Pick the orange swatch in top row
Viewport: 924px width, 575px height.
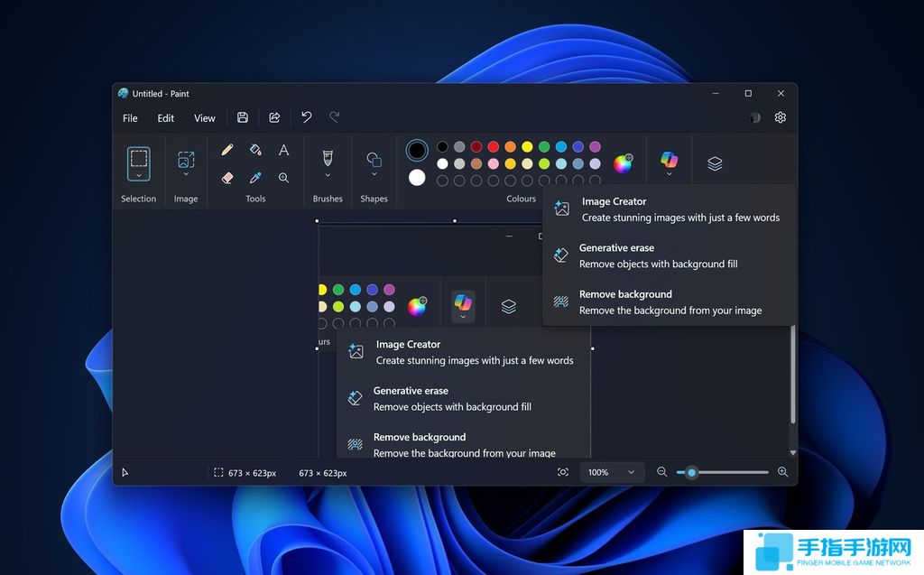point(511,147)
